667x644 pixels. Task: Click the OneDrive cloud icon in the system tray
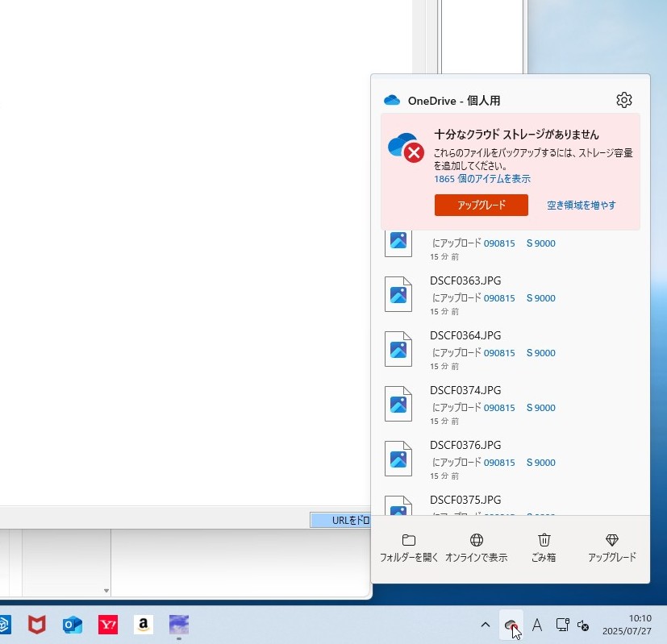(511, 625)
